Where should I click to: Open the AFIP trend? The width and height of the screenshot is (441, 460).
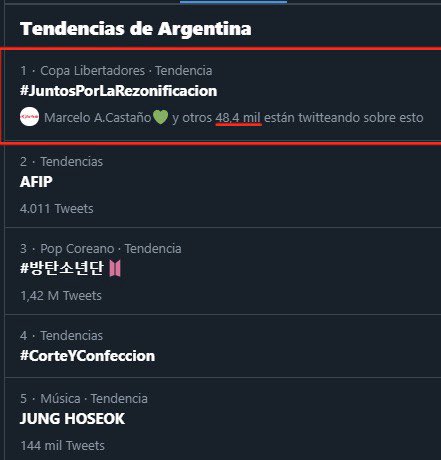pyautogui.click(x=36, y=182)
